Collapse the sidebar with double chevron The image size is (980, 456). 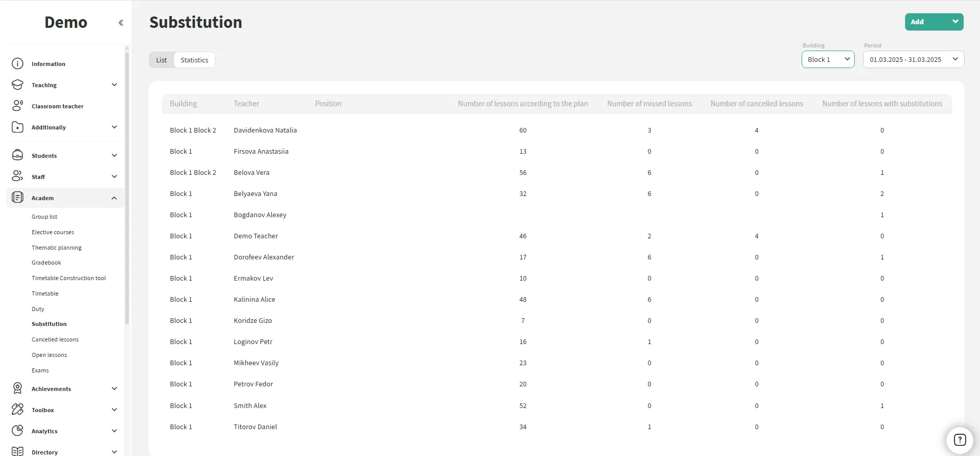pos(121,23)
